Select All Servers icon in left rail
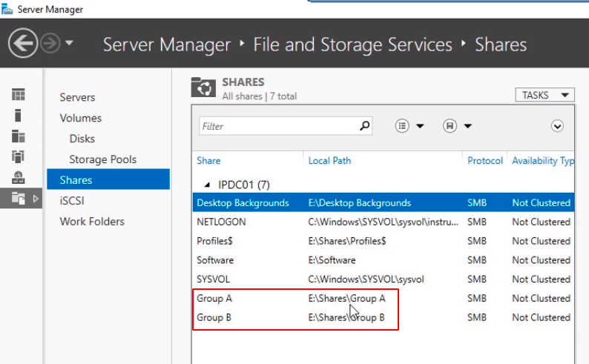Image resolution: width=589 pixels, height=364 pixels. (18, 136)
